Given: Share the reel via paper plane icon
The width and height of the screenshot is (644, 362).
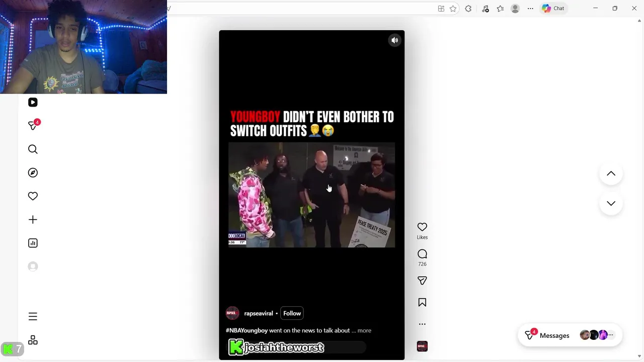Looking at the screenshot, I should coord(422,281).
